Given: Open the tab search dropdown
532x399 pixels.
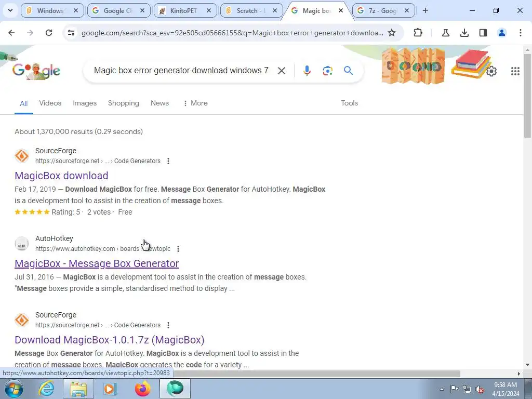Looking at the screenshot, I should [x=10, y=10].
